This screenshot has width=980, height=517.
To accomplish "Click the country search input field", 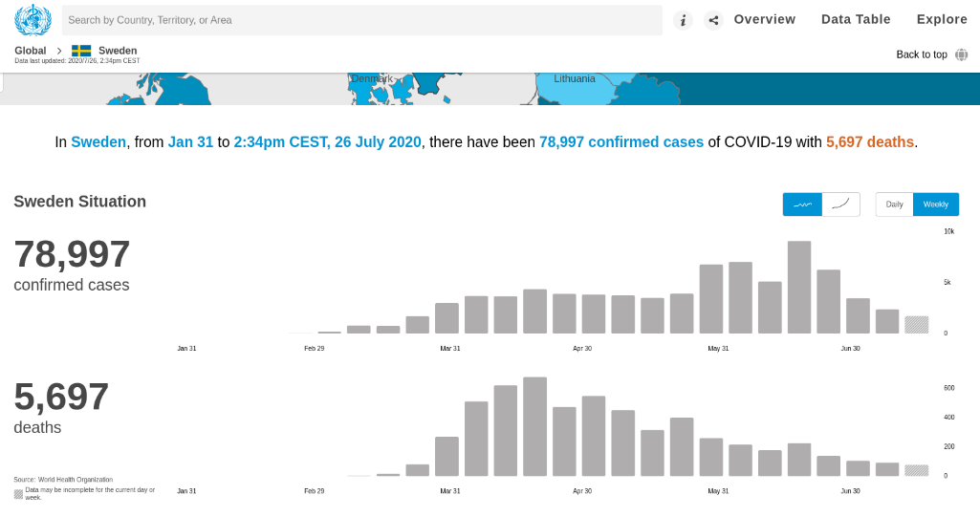I will (x=361, y=20).
